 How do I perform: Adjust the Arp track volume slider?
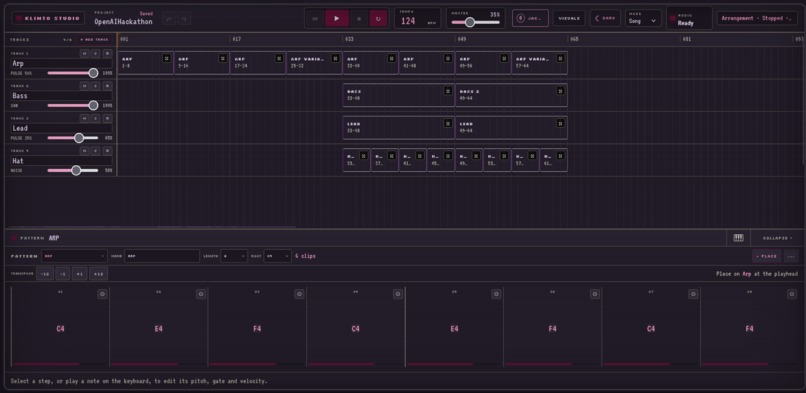pyautogui.click(x=72, y=73)
